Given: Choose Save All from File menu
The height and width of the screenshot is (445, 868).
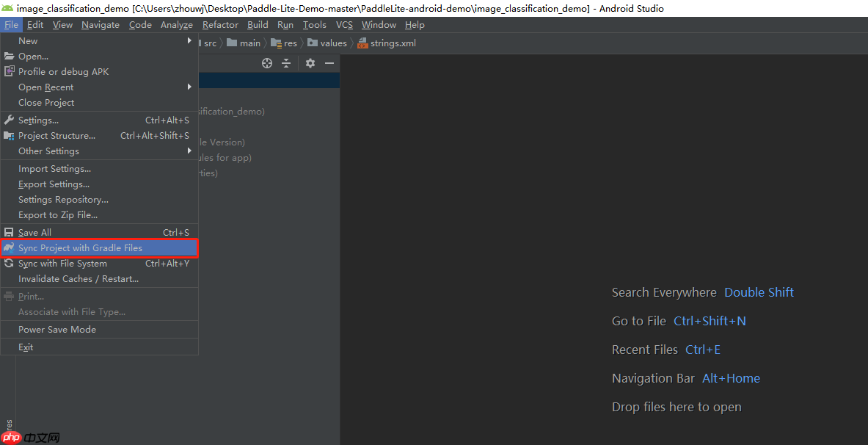Looking at the screenshot, I should pyautogui.click(x=34, y=233).
